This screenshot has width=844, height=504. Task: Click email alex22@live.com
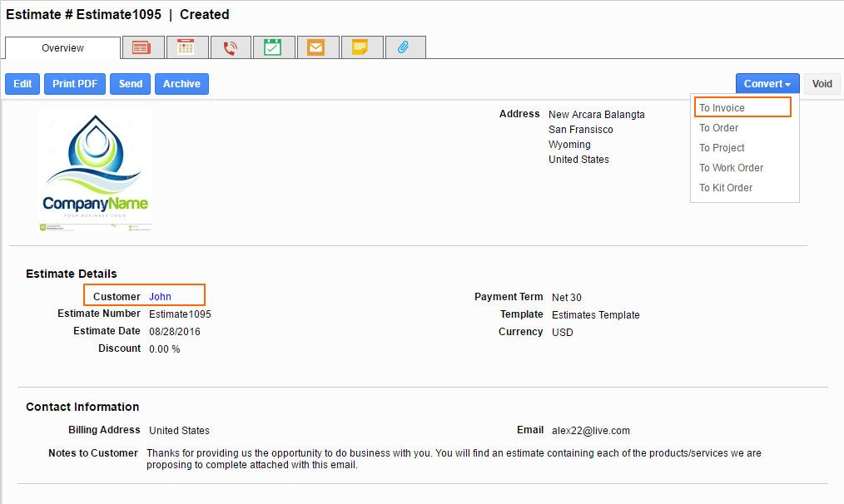590,431
